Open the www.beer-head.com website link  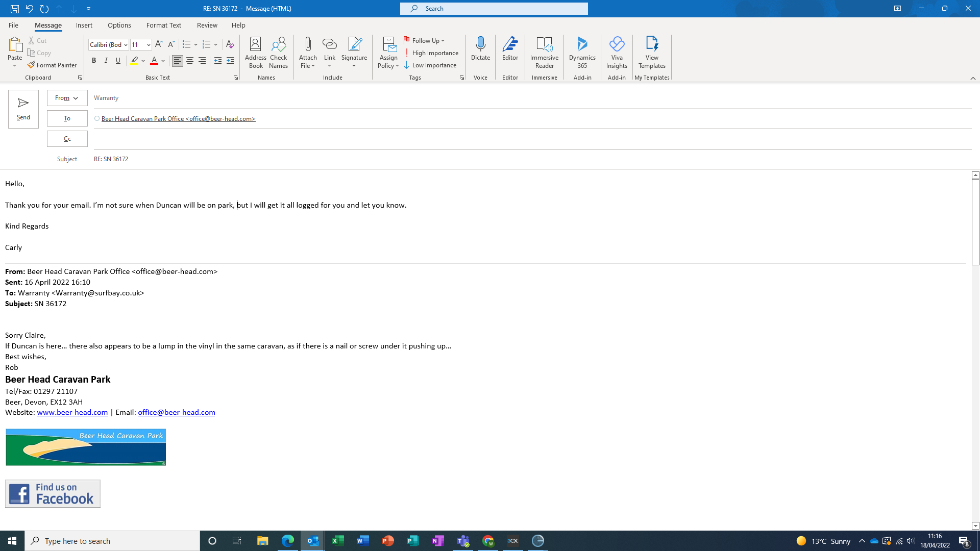pyautogui.click(x=72, y=412)
